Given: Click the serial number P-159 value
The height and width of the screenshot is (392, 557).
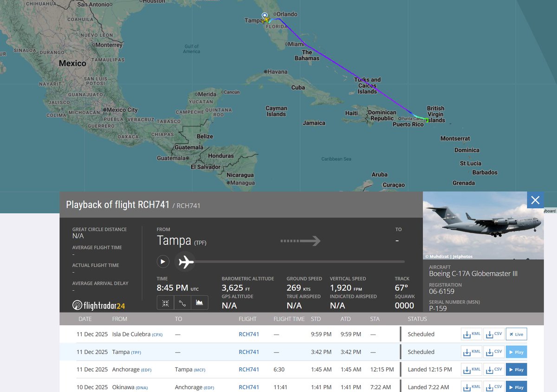Looking at the screenshot, I should click(x=437, y=308).
